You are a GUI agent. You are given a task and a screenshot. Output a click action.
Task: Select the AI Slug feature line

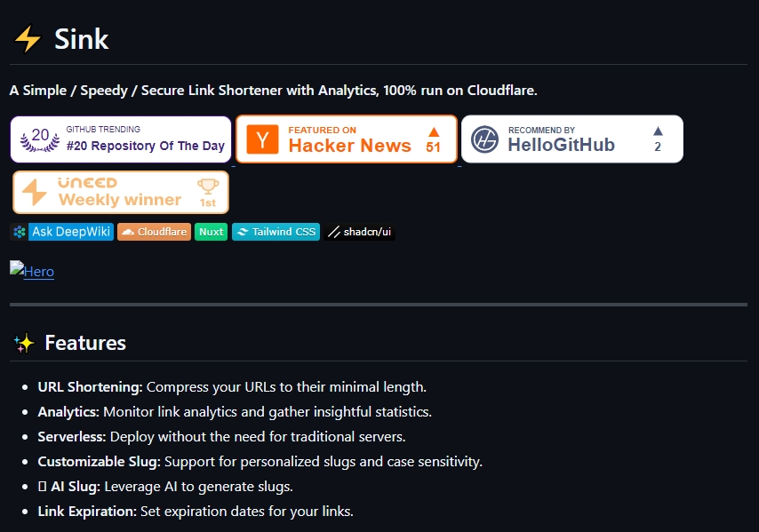click(x=165, y=487)
